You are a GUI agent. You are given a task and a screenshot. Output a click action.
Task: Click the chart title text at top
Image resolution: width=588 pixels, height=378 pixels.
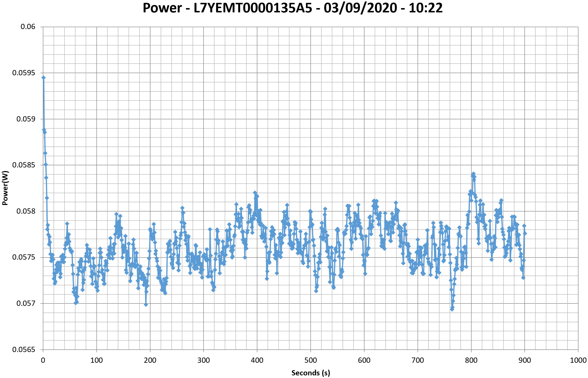coord(292,8)
